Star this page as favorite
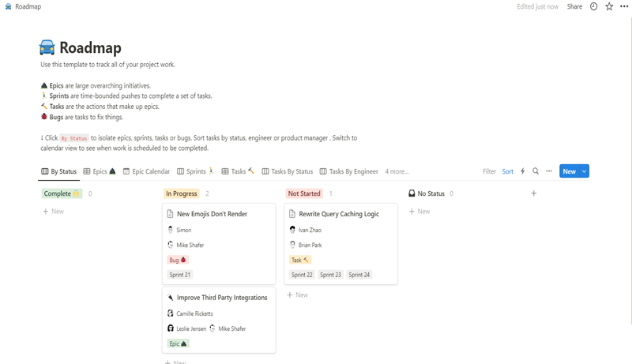 [x=609, y=6]
